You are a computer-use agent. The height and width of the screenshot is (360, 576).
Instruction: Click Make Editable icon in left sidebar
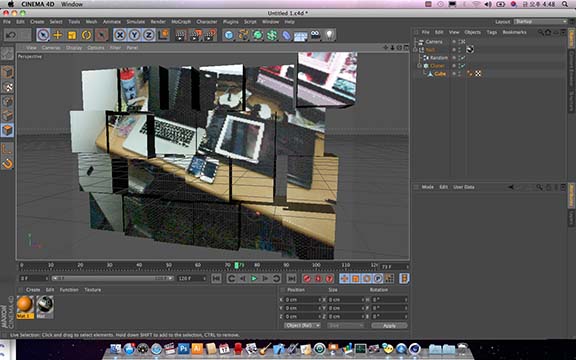click(x=7, y=54)
